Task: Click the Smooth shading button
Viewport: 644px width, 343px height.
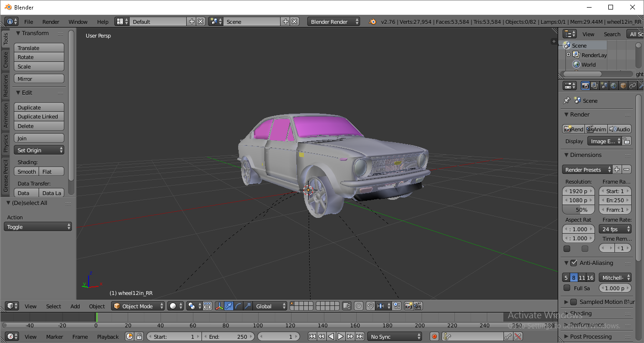Action: pos(27,172)
